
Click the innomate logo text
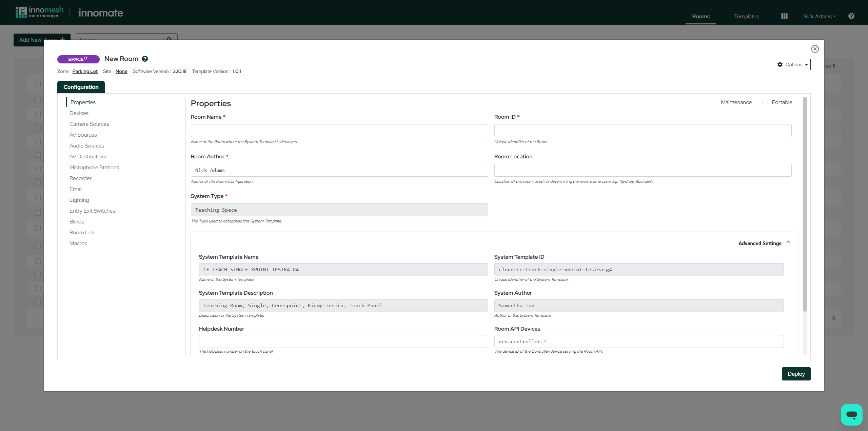pos(101,13)
